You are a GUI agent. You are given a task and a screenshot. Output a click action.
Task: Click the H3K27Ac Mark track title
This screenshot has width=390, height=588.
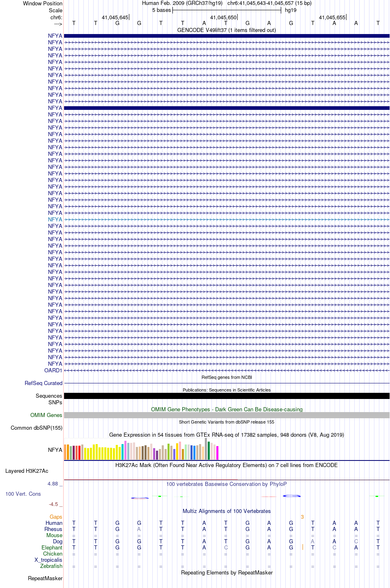pyautogui.click(x=227, y=465)
